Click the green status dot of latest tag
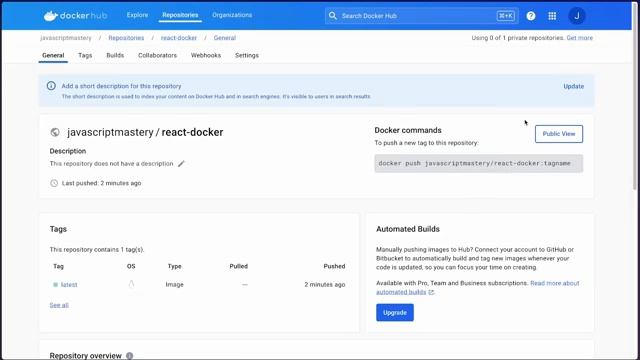The image size is (640, 360). coord(56,284)
